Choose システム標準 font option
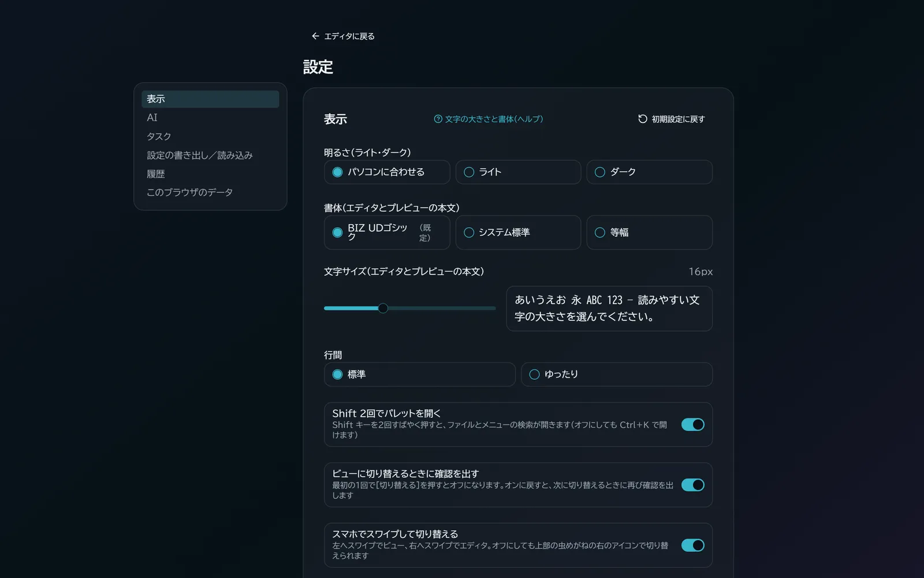924x578 pixels. [x=518, y=232]
